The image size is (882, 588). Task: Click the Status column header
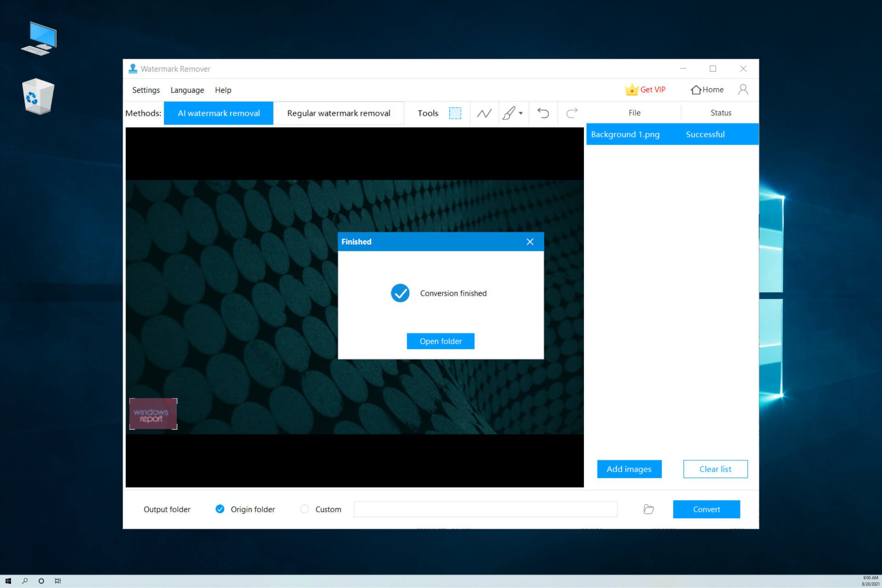coord(721,113)
